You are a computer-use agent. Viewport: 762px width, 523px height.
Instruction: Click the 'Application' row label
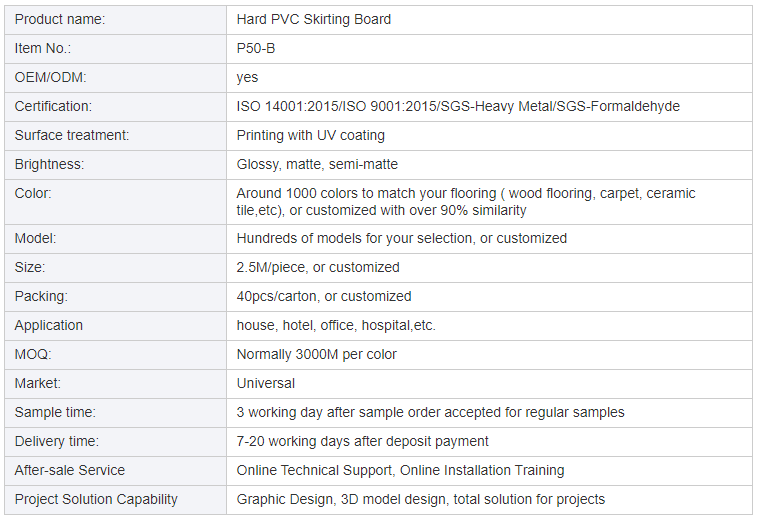tap(49, 325)
